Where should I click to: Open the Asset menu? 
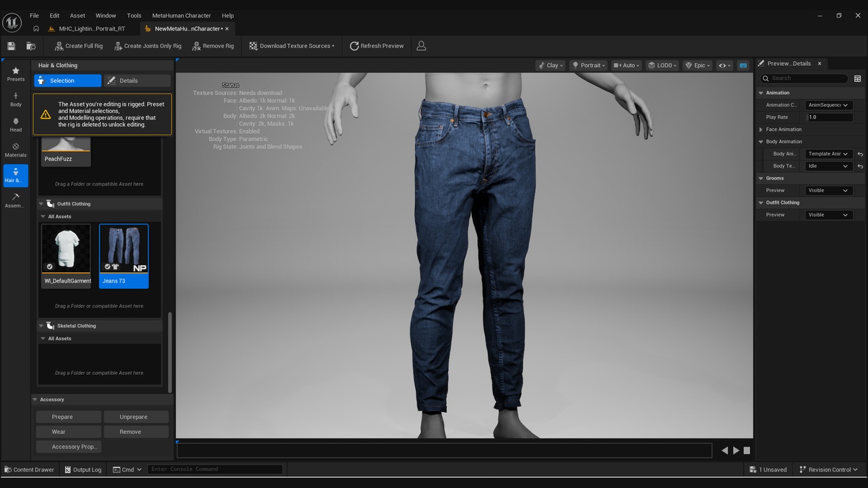tap(78, 16)
